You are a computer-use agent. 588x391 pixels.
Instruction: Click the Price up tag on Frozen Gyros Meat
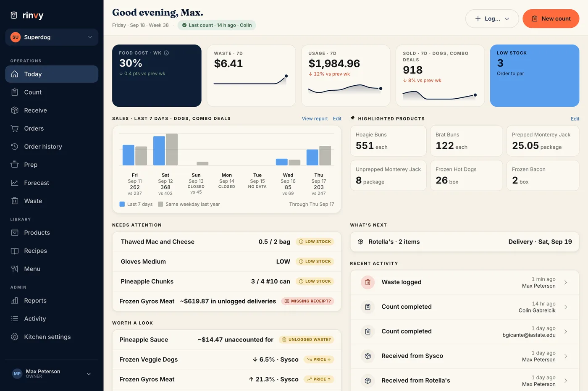point(319,379)
